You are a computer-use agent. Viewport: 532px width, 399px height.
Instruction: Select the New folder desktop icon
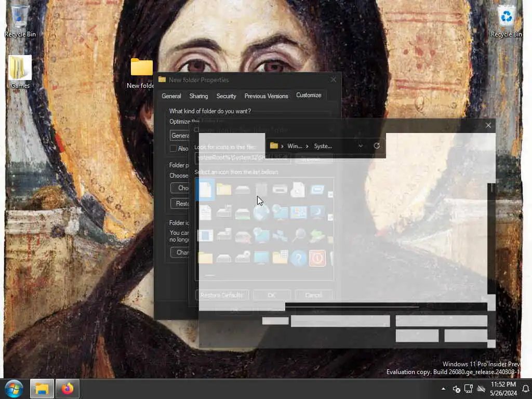coord(141,73)
